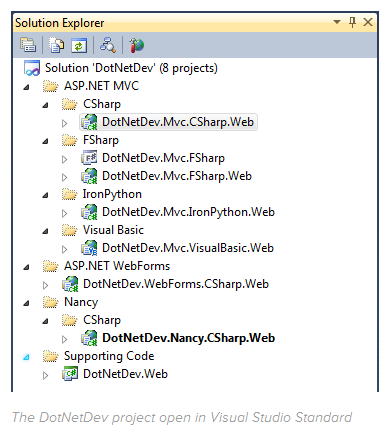Collapse the FSharp folder
This screenshot has height=434, width=391.
[45, 142]
